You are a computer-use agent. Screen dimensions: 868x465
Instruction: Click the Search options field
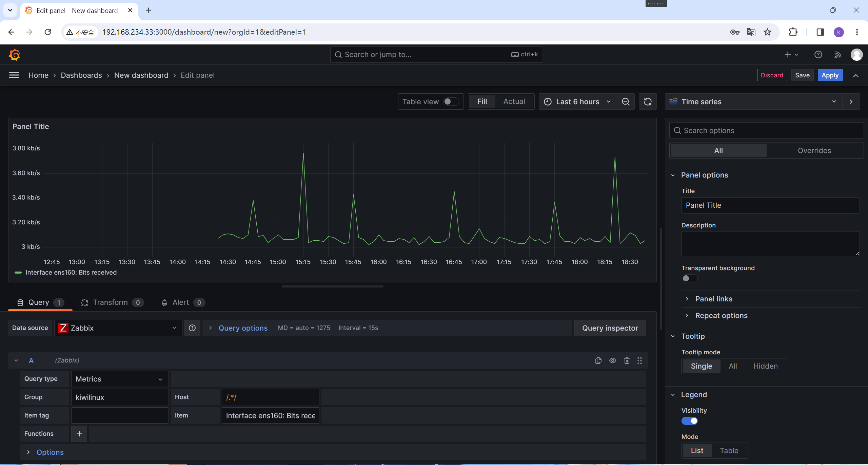766,130
